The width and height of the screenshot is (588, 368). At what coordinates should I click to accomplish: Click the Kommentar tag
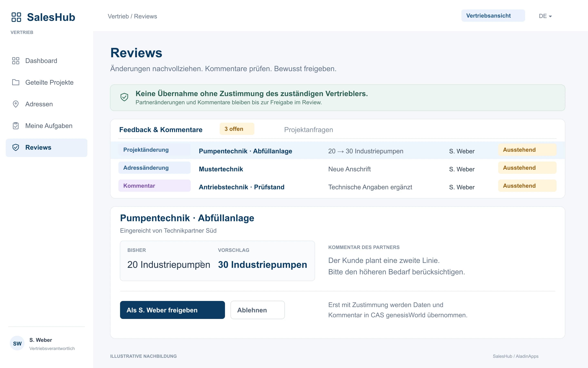154,186
